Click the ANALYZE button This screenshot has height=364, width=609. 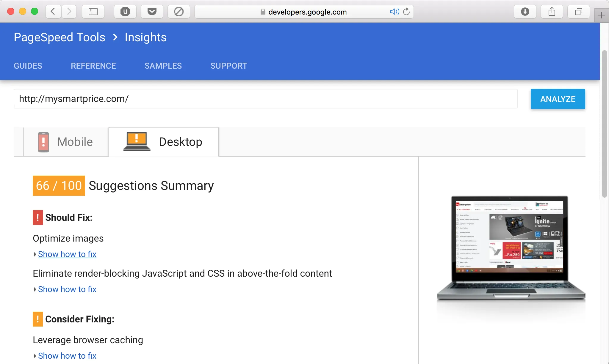[x=558, y=99]
